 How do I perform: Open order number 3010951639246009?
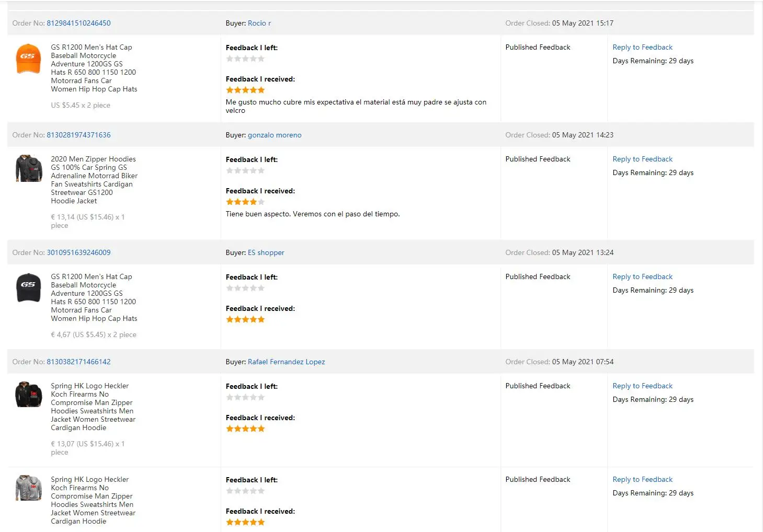(78, 252)
